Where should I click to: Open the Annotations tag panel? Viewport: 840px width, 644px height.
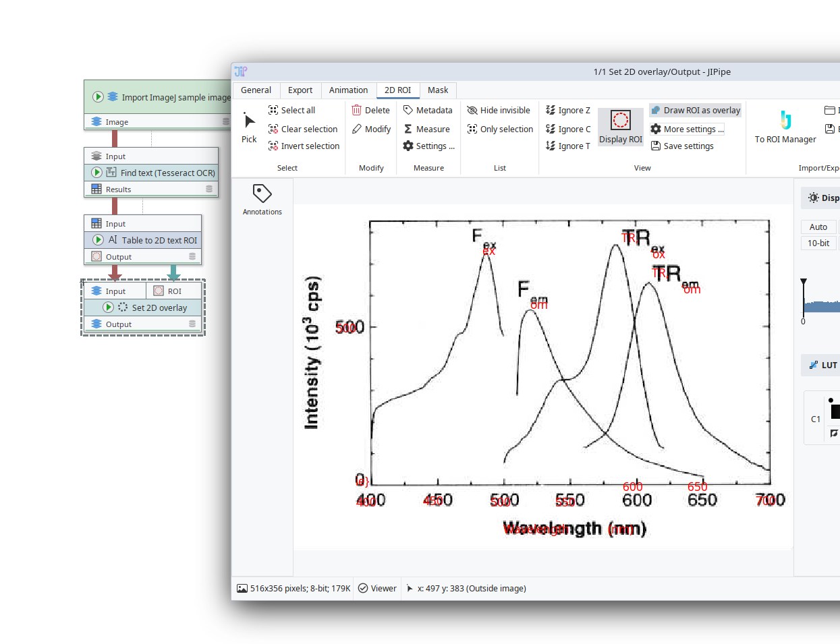click(262, 199)
